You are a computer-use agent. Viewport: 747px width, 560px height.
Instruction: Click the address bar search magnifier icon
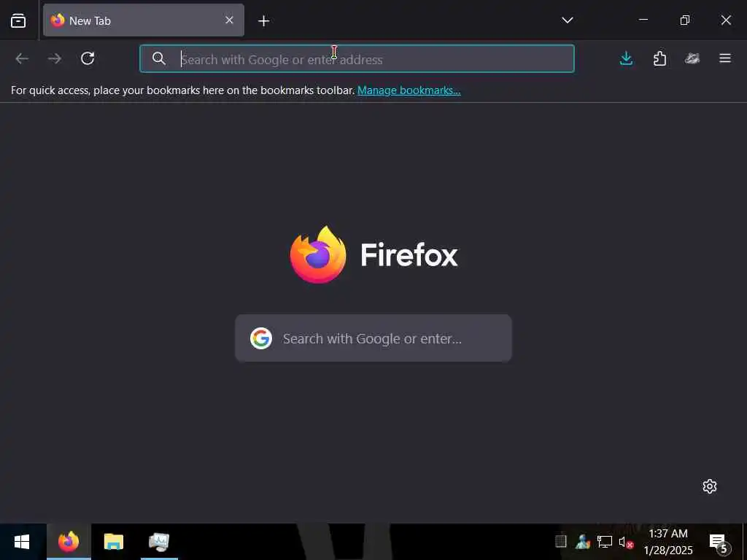click(158, 58)
